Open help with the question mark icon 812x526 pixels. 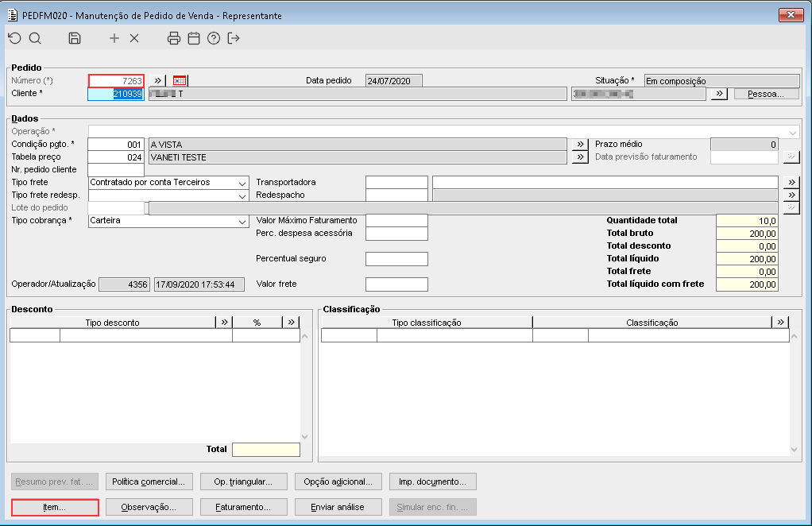click(214, 38)
